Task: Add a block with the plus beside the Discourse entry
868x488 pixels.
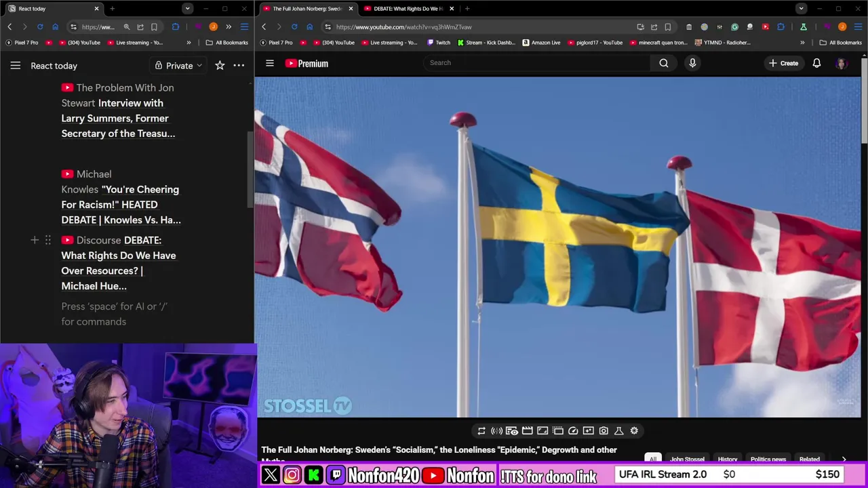Action: (35, 240)
